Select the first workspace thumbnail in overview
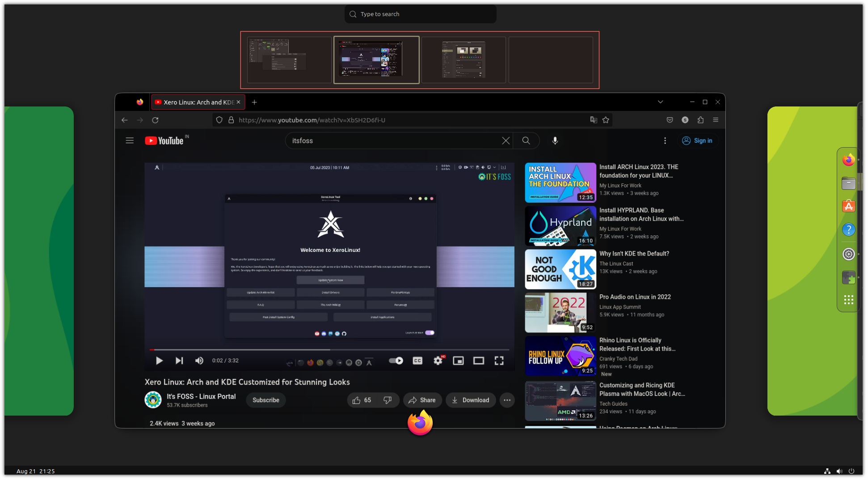Image resolution: width=868 pixels, height=480 pixels. pyautogui.click(x=288, y=59)
